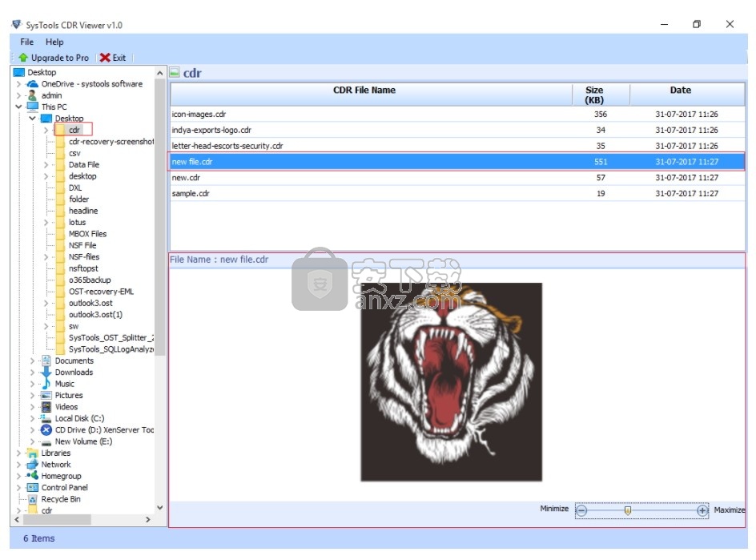Expand the Data File folder node
This screenshot has width=756, height=560.
(x=46, y=164)
